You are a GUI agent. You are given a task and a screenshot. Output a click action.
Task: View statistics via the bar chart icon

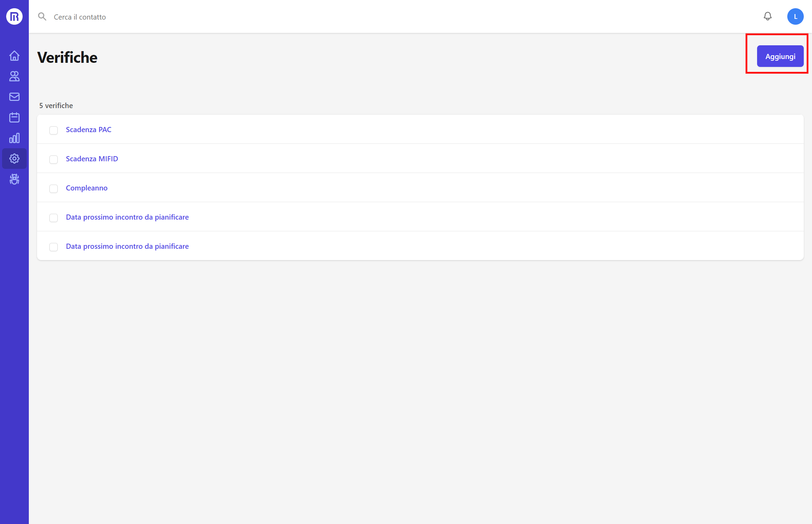point(14,138)
